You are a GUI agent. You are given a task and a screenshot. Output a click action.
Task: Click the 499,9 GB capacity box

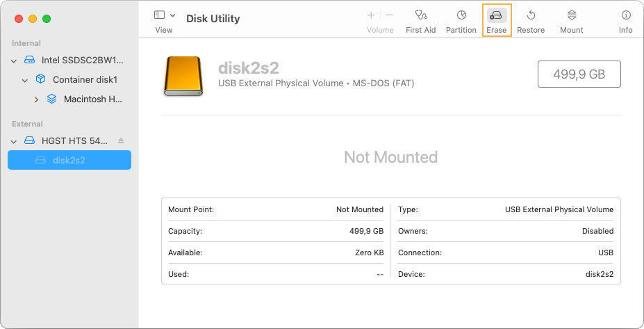pos(579,74)
